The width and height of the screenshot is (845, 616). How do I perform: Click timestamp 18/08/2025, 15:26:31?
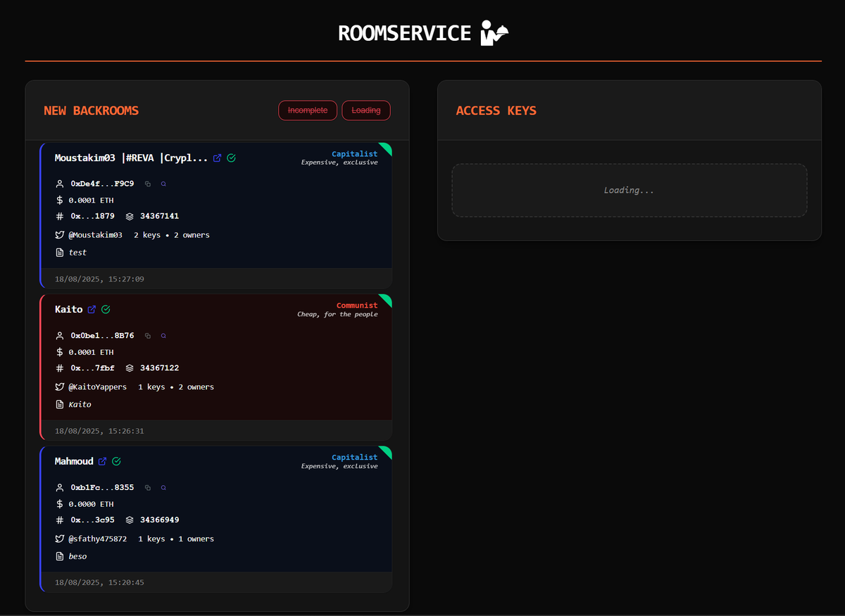pyautogui.click(x=99, y=431)
